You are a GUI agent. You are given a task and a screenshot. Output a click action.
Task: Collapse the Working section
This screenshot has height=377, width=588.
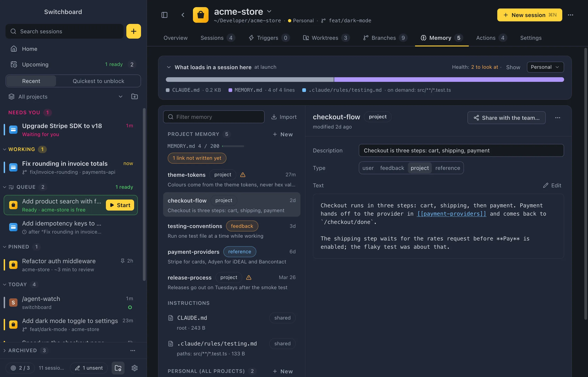pos(4,149)
